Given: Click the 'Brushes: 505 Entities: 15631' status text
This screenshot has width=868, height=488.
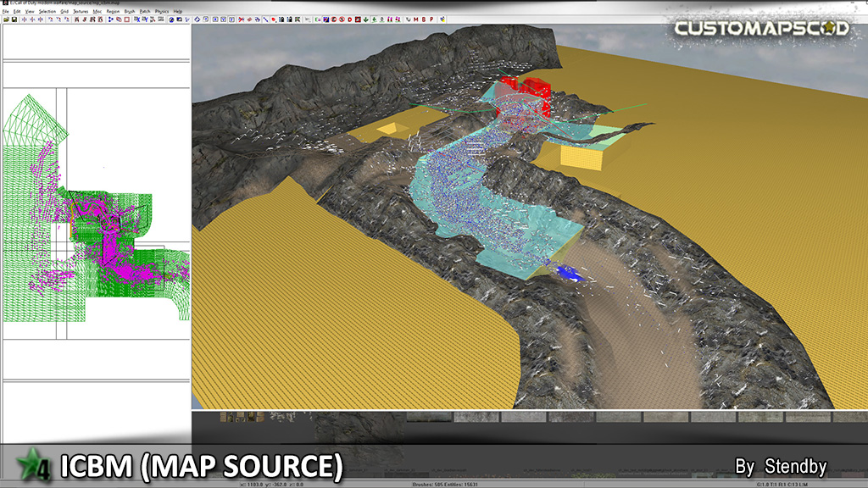Looking at the screenshot, I should click(x=445, y=485).
